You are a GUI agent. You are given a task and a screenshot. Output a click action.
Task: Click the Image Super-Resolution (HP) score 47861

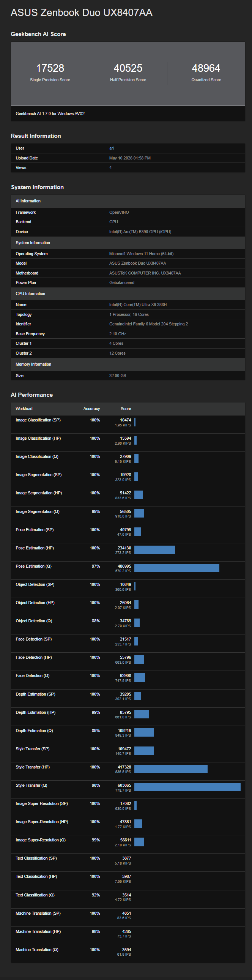coord(125,822)
